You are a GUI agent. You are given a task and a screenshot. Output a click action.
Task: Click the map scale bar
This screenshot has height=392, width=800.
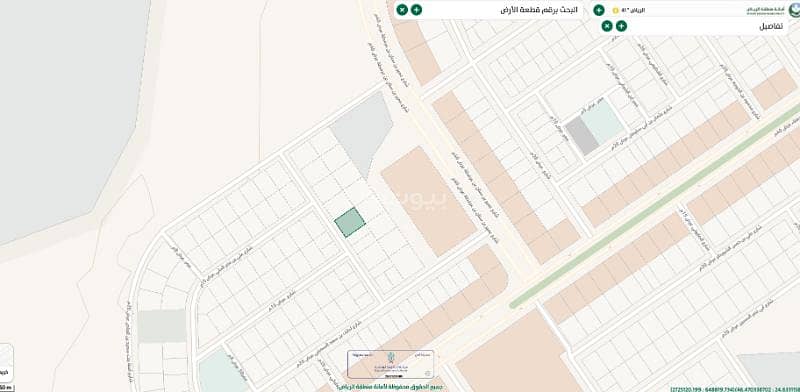click(6, 388)
